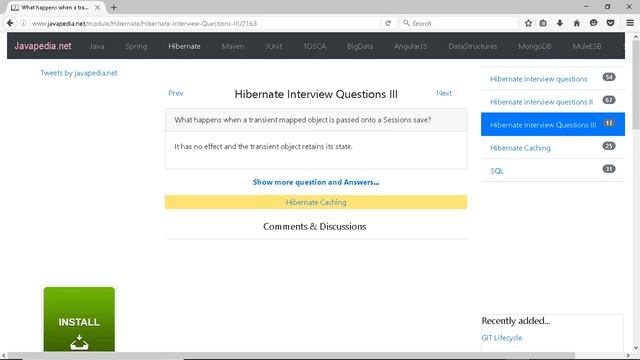Viewport: 640px width, 360px height.
Task: Click the Comments & Discussions heading
Action: click(314, 227)
